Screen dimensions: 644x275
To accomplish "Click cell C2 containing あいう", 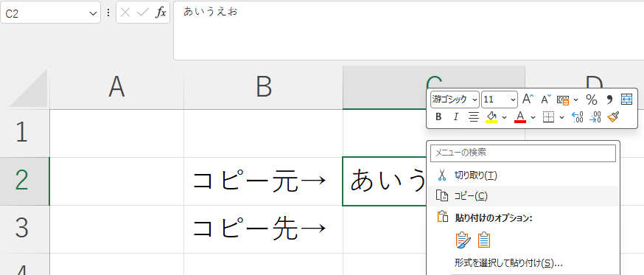I will [x=385, y=181].
